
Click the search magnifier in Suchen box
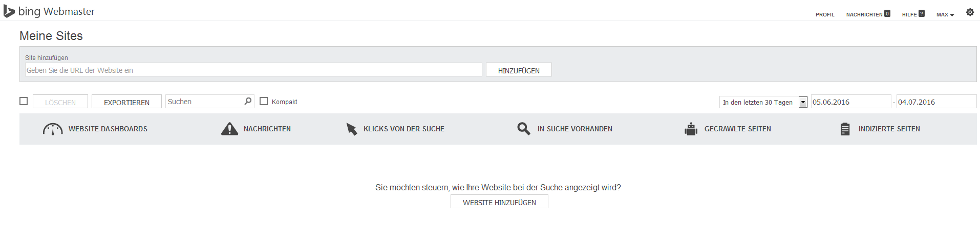pos(248,101)
